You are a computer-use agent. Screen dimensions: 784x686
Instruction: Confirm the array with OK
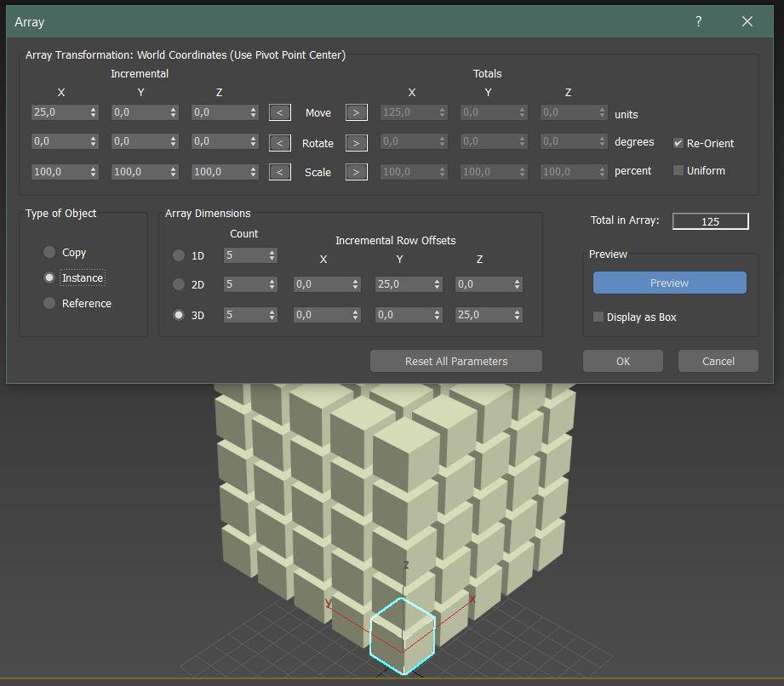623,361
